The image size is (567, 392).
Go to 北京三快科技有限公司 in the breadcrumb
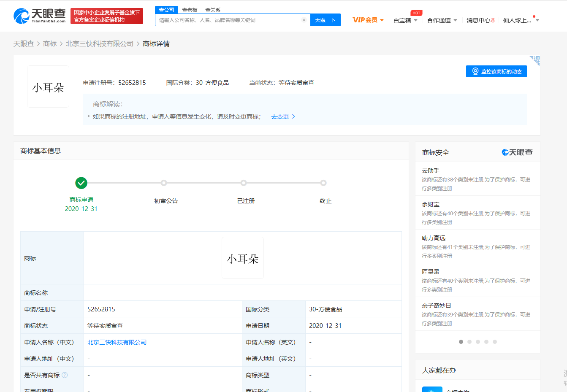click(x=100, y=43)
